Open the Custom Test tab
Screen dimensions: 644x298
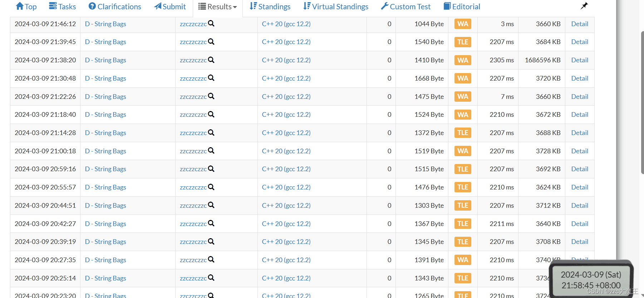point(406,6)
